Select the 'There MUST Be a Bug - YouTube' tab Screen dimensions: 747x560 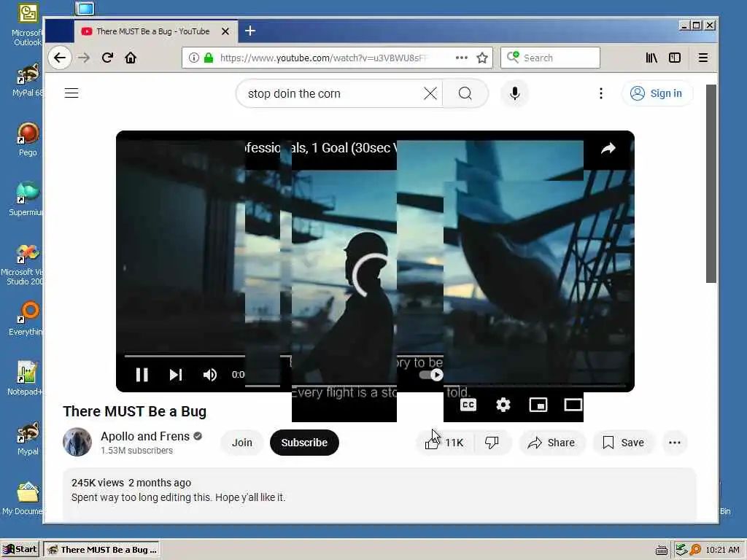click(x=156, y=31)
